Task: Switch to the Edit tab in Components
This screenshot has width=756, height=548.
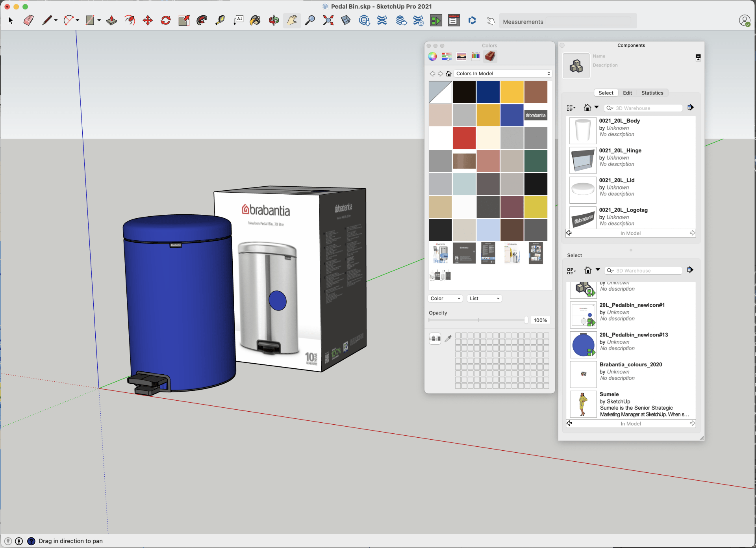Action: pos(628,93)
